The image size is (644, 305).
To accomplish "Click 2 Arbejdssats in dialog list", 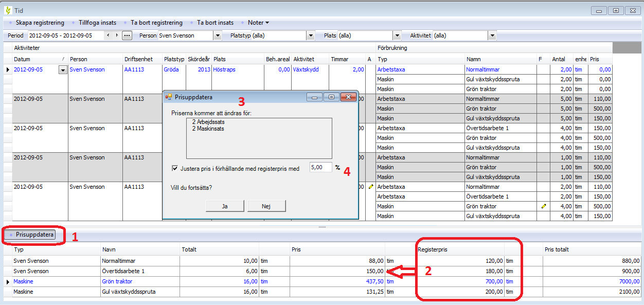I will (209, 122).
